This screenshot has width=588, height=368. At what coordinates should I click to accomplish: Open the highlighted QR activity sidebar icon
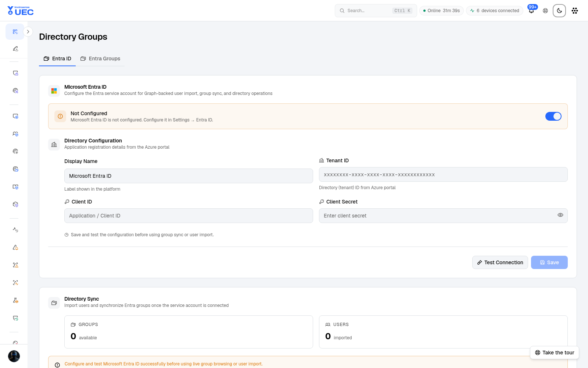click(x=15, y=32)
